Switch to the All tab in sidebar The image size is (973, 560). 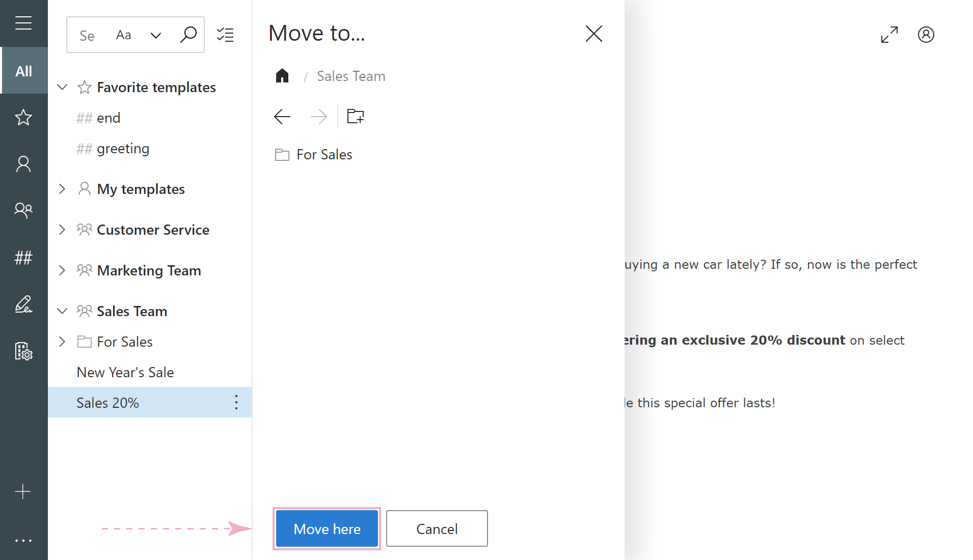coord(23,71)
